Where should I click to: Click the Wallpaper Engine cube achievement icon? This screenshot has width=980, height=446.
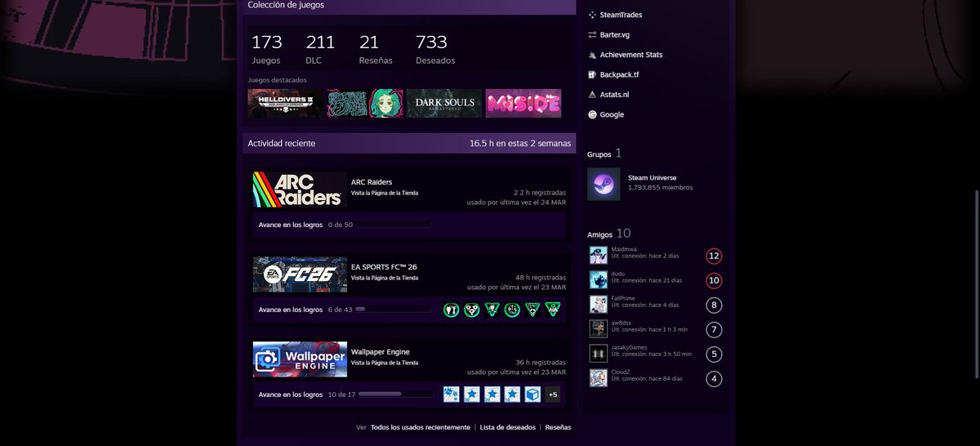[x=532, y=395]
